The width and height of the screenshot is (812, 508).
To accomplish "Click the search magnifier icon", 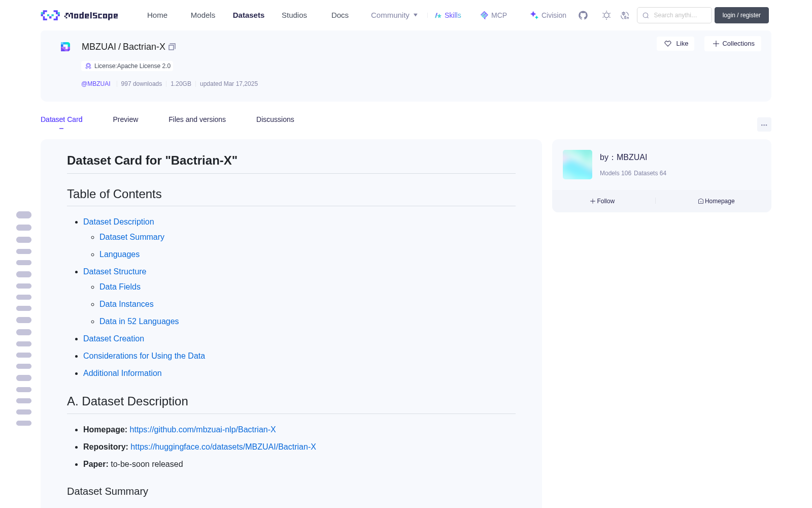I will (x=646, y=15).
